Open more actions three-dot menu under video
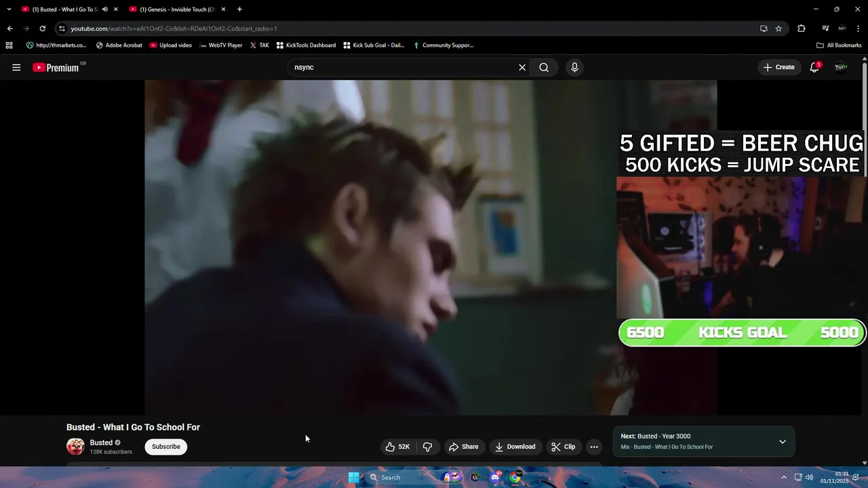The width and height of the screenshot is (868, 488). pyautogui.click(x=594, y=447)
